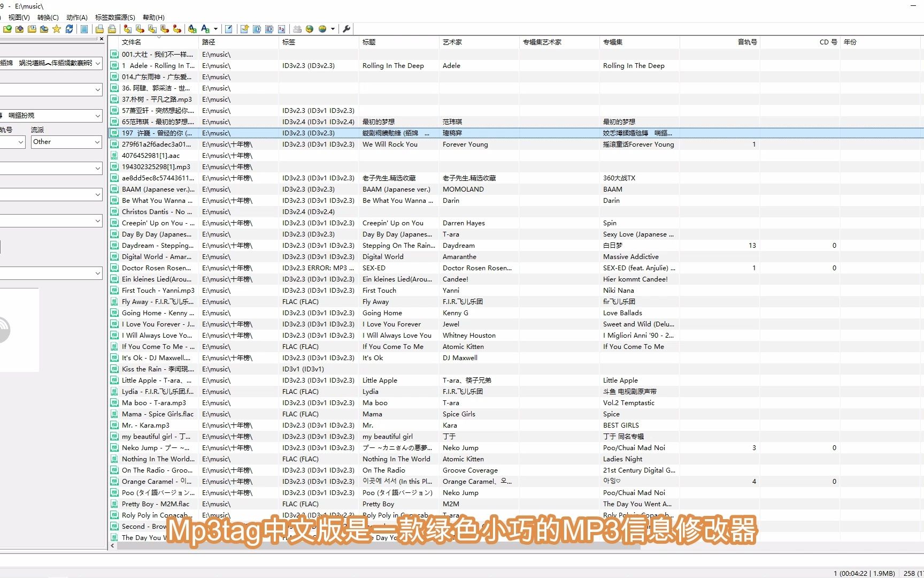924x578 pixels.
Task: Open favorites via the star icon
Action: pos(57,29)
